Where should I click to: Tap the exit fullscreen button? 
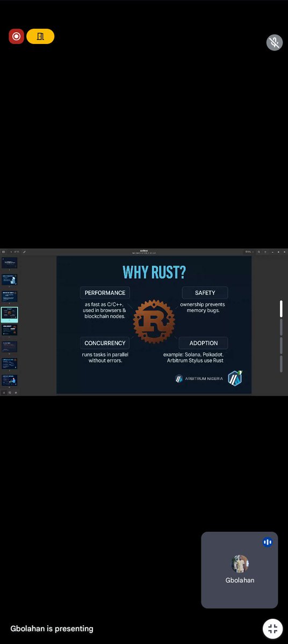(x=272, y=628)
